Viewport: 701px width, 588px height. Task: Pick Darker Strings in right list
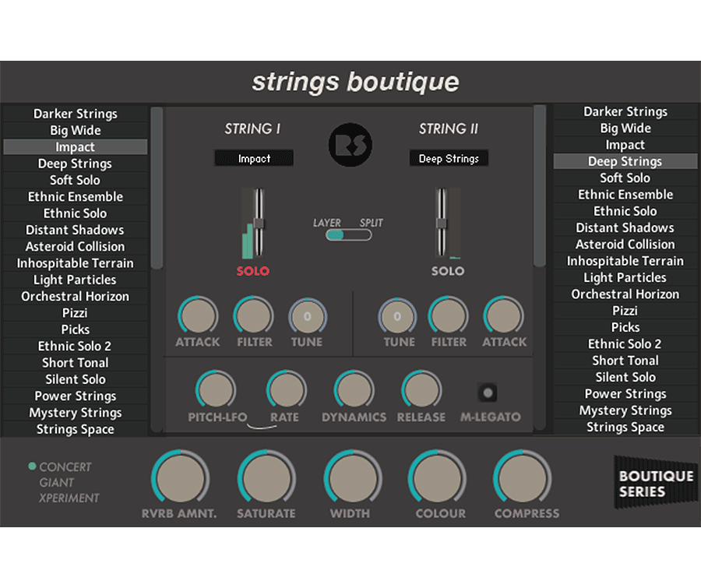625,111
